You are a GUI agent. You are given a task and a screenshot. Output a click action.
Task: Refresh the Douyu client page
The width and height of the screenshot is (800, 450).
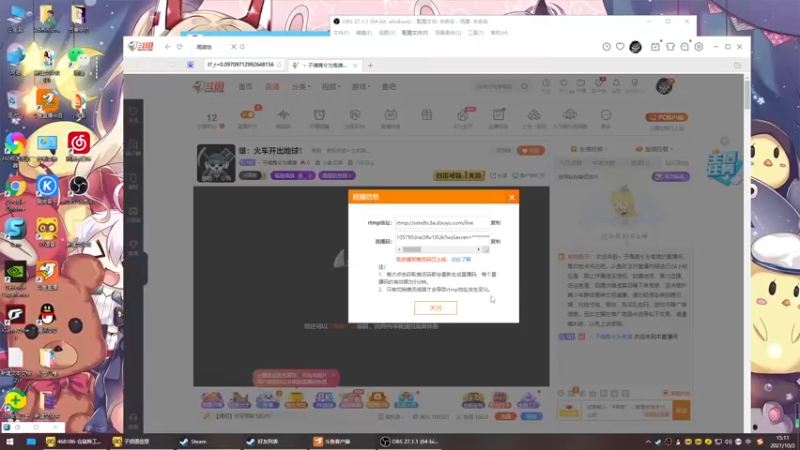[x=180, y=46]
